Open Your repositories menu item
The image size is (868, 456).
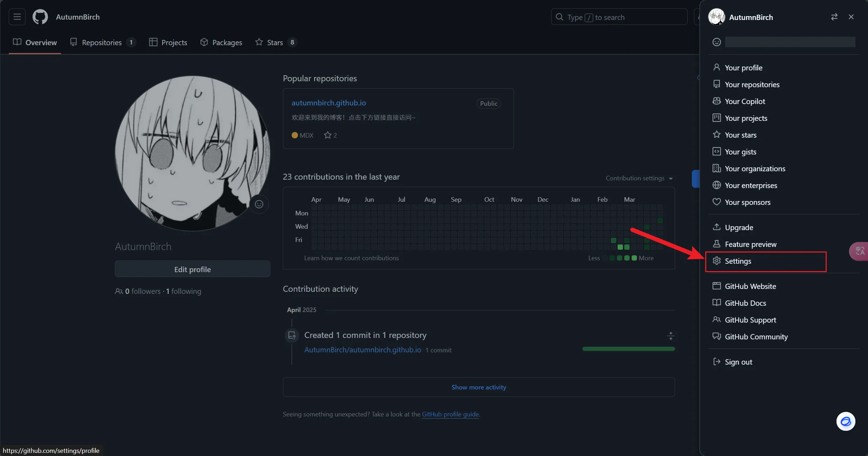[x=784, y=84]
